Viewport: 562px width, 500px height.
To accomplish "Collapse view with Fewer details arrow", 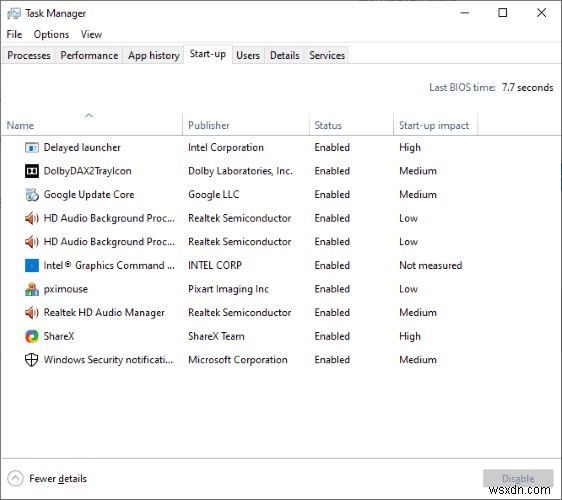I will click(15, 478).
